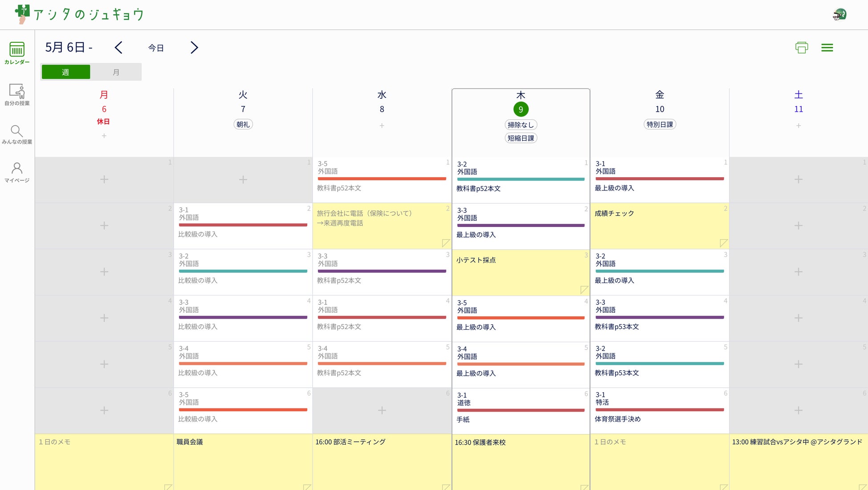Click the printer icon
Screen dimensions: 868x490
[x=801, y=48]
